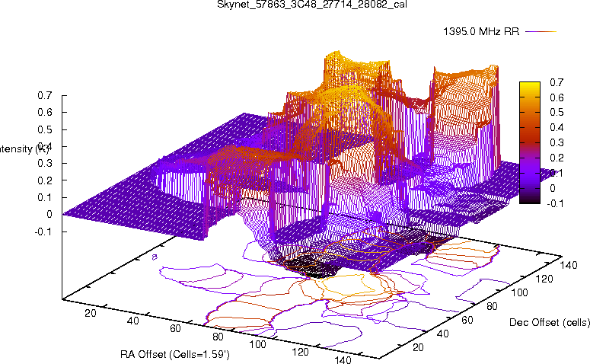
Task: Pick the 80 tick on the RA Offset axis
Action: [218, 336]
